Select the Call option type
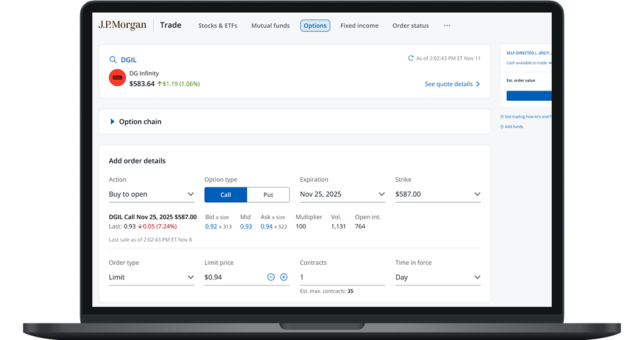 225,195
